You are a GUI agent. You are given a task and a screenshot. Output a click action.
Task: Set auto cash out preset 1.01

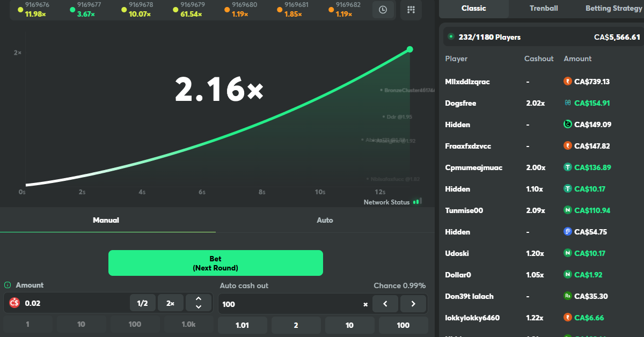click(x=243, y=325)
